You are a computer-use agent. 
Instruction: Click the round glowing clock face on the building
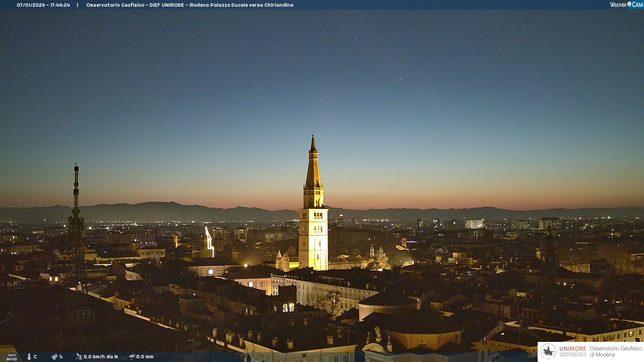(x=211, y=272)
